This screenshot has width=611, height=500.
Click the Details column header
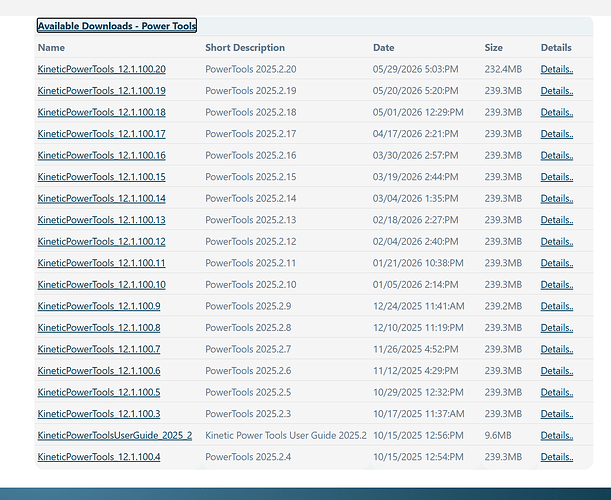point(556,48)
